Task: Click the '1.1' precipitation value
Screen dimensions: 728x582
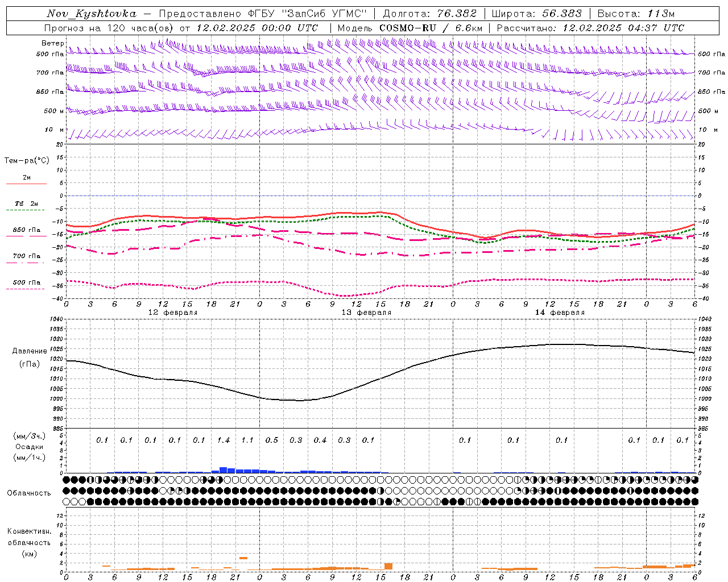Action: tap(247, 440)
